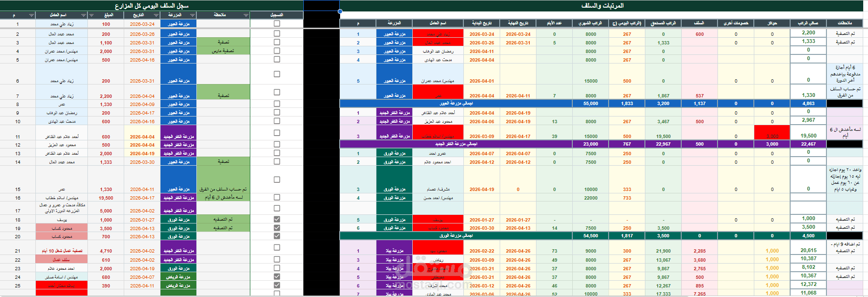Select the net salary total 4,863
This screenshot has width=868, height=297.
pos(808,103)
